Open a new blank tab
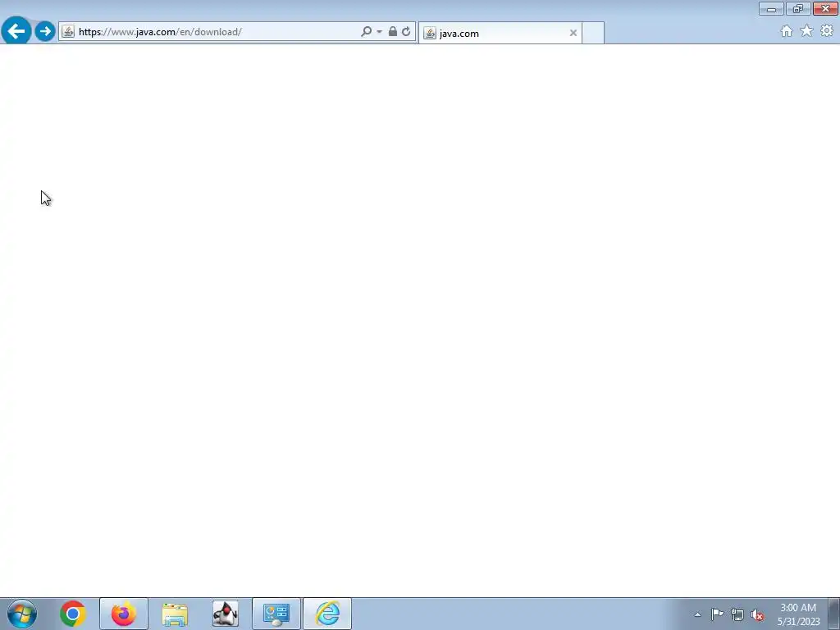840x630 pixels. click(x=593, y=33)
